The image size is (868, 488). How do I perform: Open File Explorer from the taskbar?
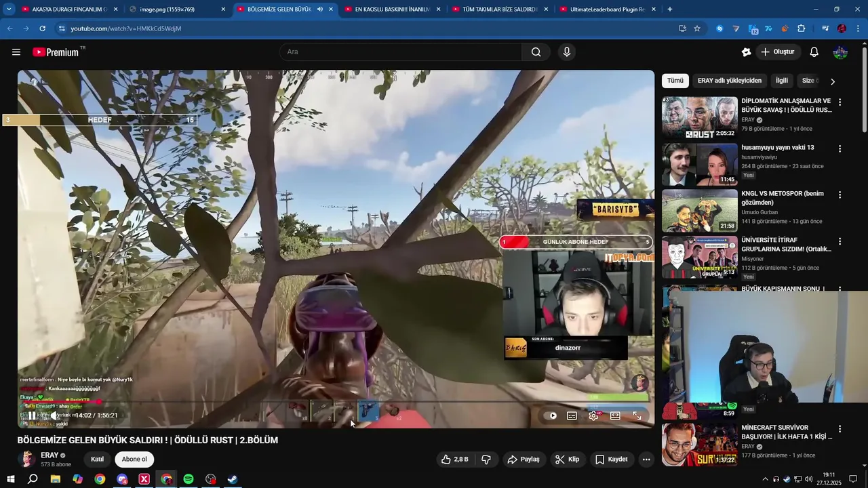click(x=56, y=479)
